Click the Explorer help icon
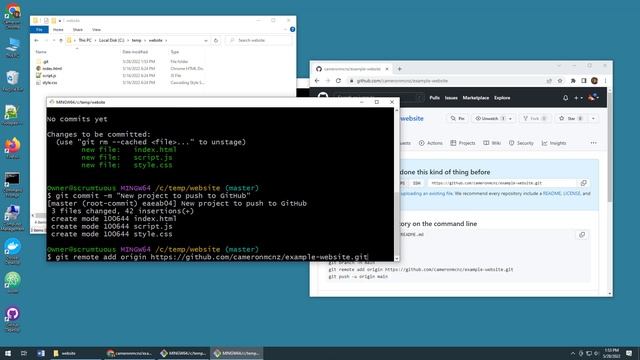This screenshot has height=360, width=640. 292,29
